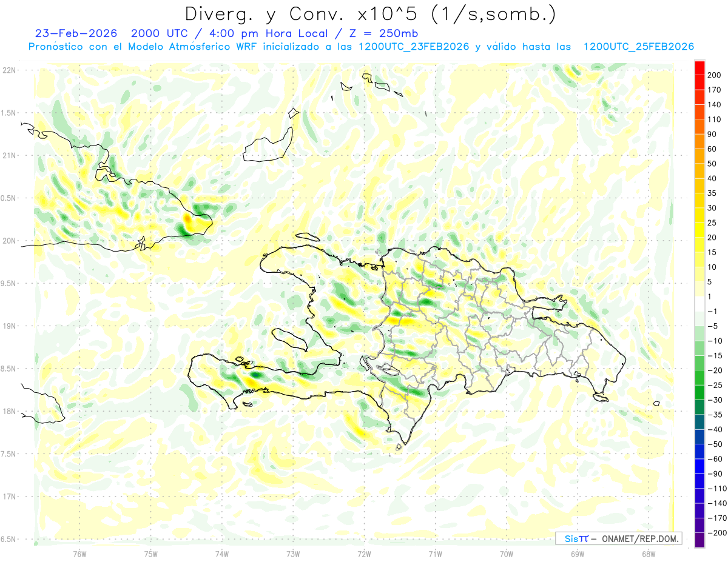Click the red swatch at colorbar top
The image size is (728, 562).
click(699, 68)
